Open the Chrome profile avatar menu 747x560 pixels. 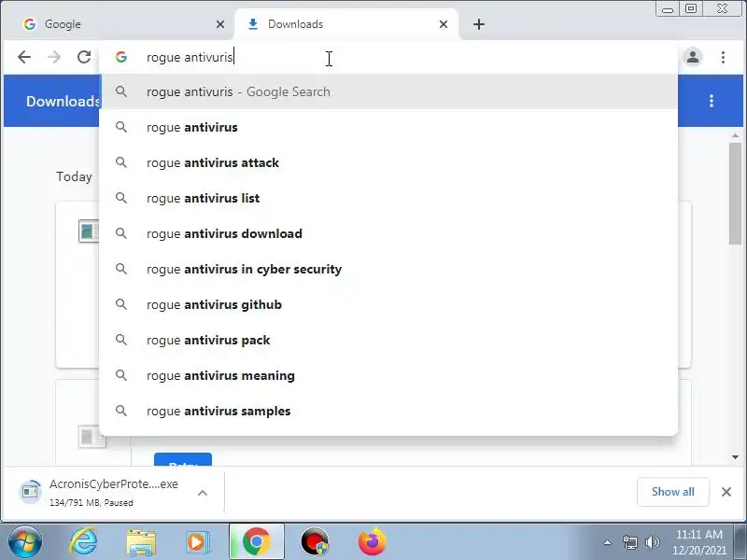(693, 57)
